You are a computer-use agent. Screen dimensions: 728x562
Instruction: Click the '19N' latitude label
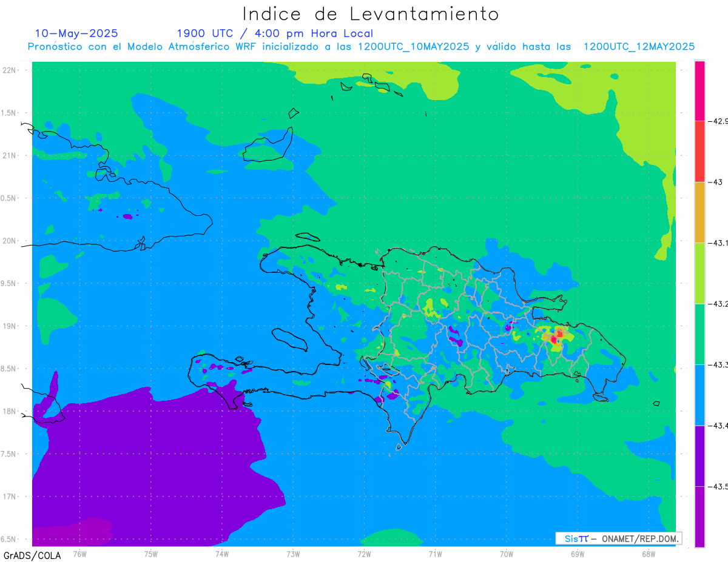(10, 326)
